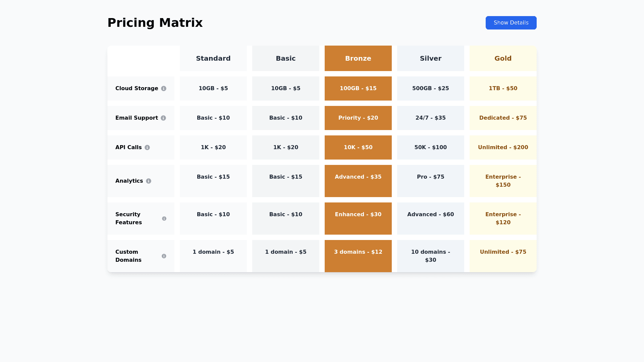
Task: Click the Security Features info icon
Action: 164,219
